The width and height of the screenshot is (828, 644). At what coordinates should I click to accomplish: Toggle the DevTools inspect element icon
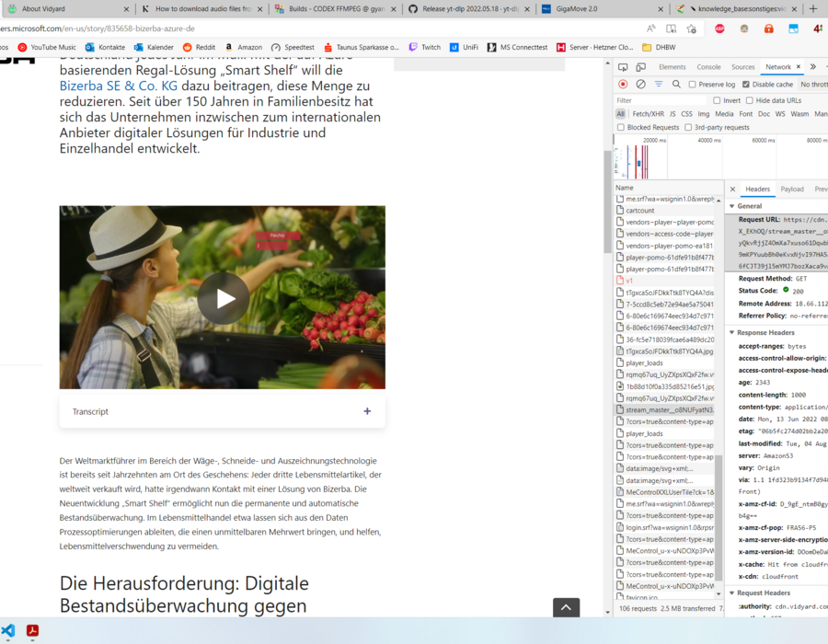coord(623,67)
